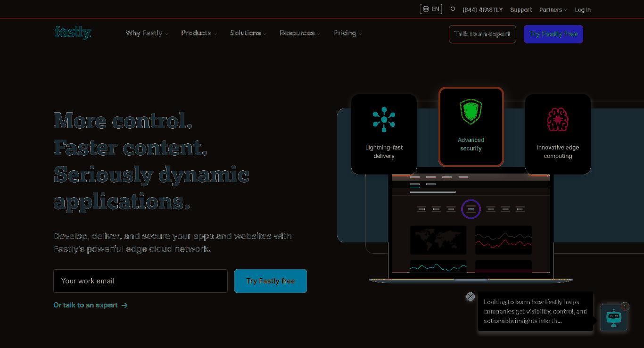This screenshot has height=348, width=644.
Task: Click the Fastly logo
Action: coord(73,33)
